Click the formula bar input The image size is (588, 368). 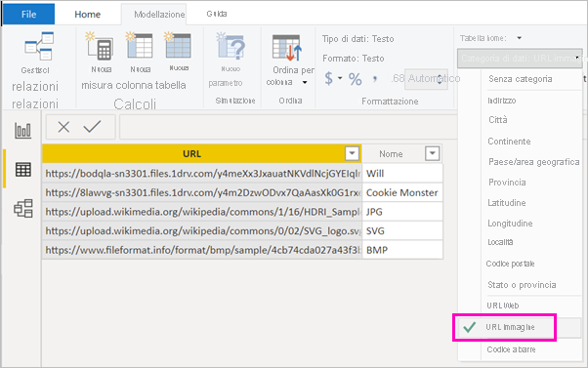(288, 127)
